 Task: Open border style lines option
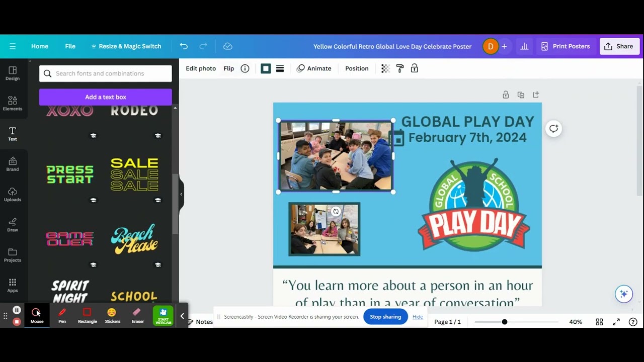click(280, 68)
